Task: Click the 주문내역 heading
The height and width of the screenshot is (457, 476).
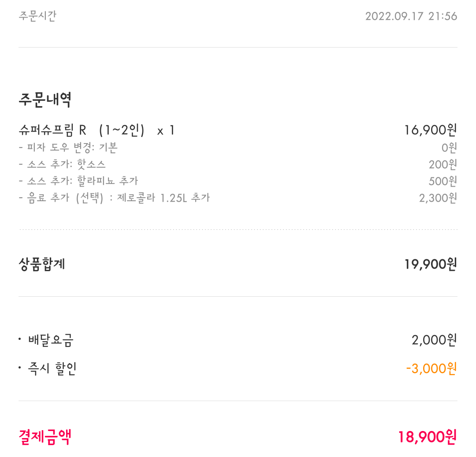Action: tap(45, 100)
